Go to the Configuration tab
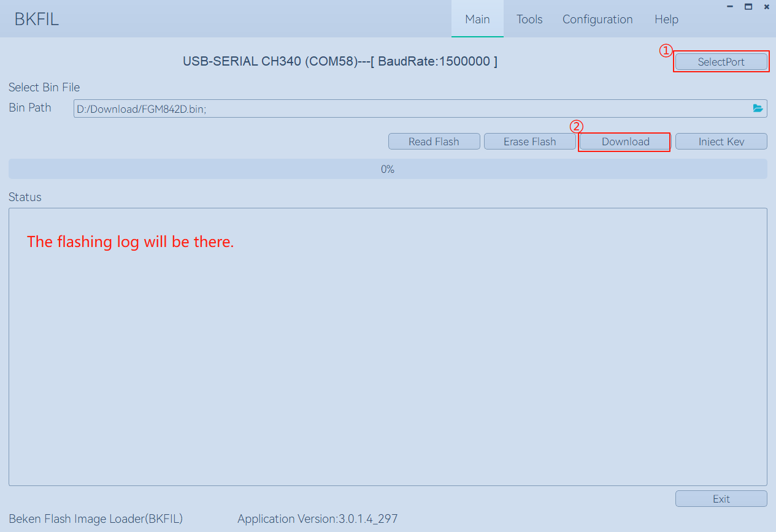 [597, 20]
